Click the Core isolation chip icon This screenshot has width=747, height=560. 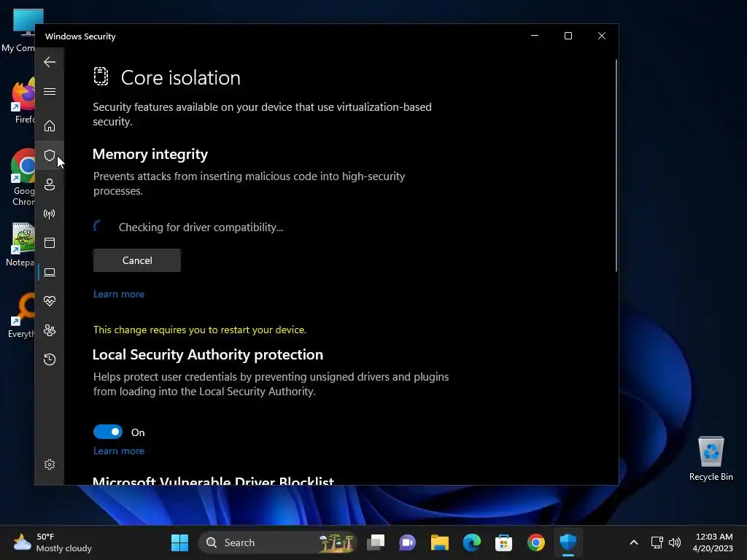pyautogui.click(x=101, y=76)
